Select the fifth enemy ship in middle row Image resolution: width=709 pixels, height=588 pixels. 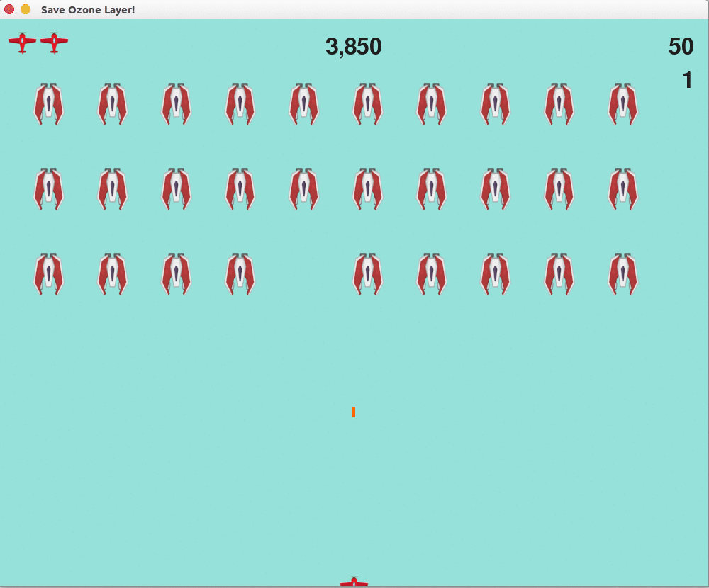(303, 189)
